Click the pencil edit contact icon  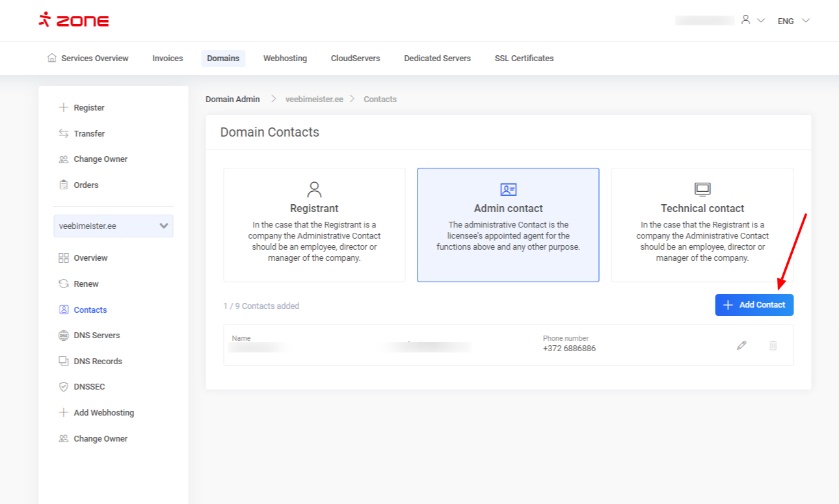click(741, 345)
